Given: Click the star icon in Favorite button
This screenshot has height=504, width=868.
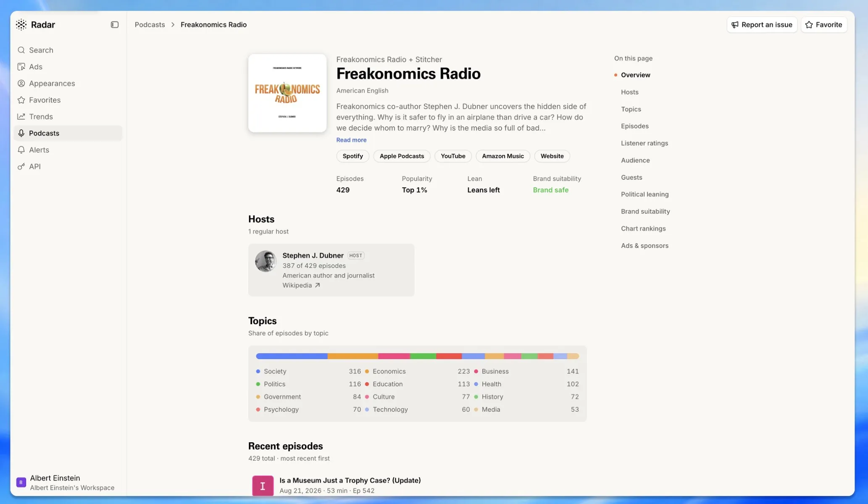Looking at the screenshot, I should tap(809, 25).
